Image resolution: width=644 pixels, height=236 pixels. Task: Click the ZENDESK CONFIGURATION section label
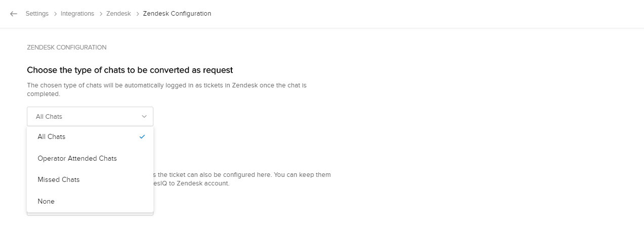click(x=66, y=48)
